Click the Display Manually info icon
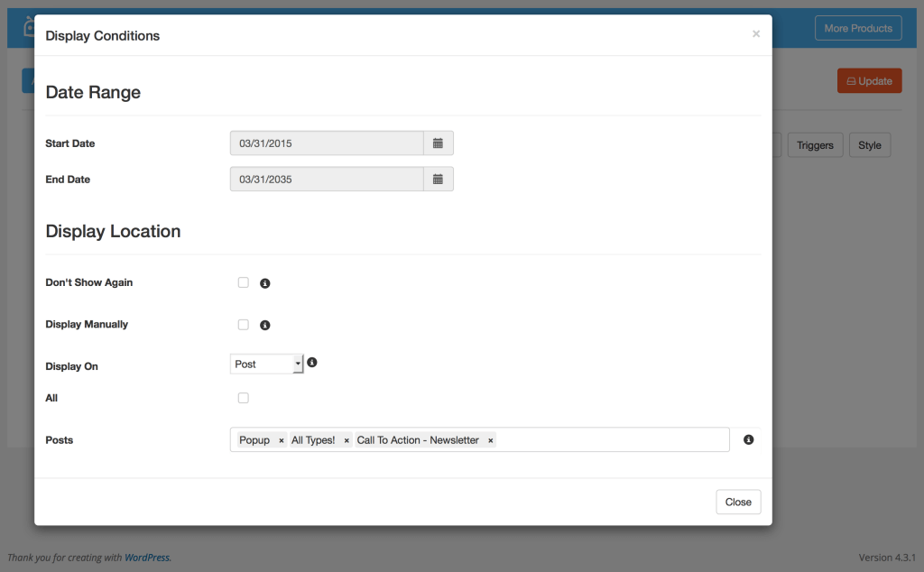924x572 pixels. 265,325
